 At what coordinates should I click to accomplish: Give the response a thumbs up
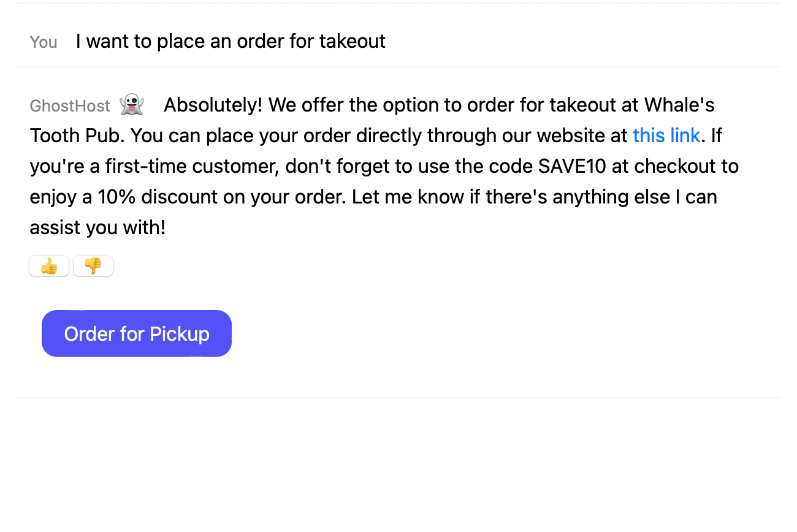click(49, 266)
